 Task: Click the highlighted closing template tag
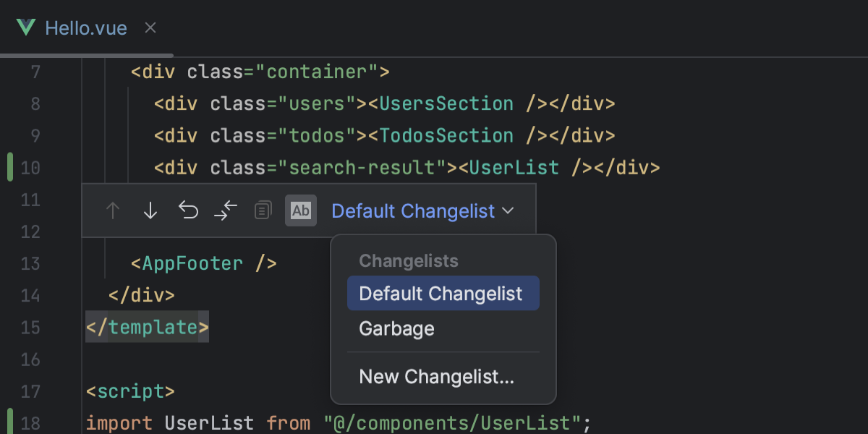point(147,327)
